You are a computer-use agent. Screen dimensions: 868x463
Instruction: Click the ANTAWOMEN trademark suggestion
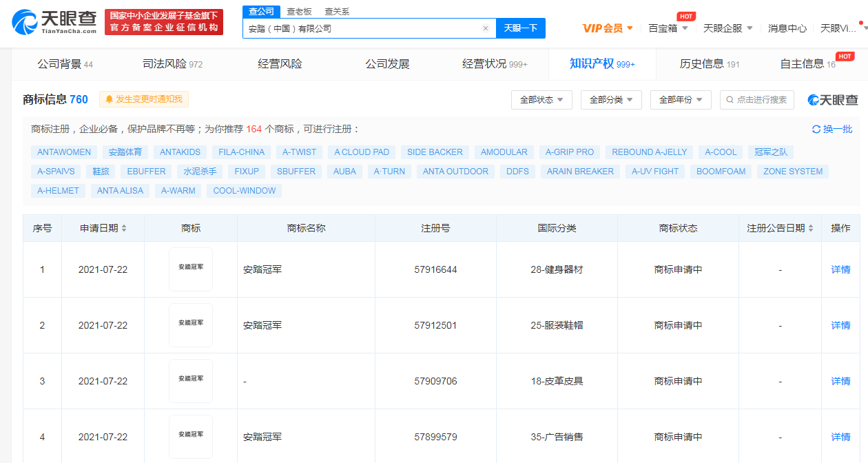pyautogui.click(x=63, y=152)
